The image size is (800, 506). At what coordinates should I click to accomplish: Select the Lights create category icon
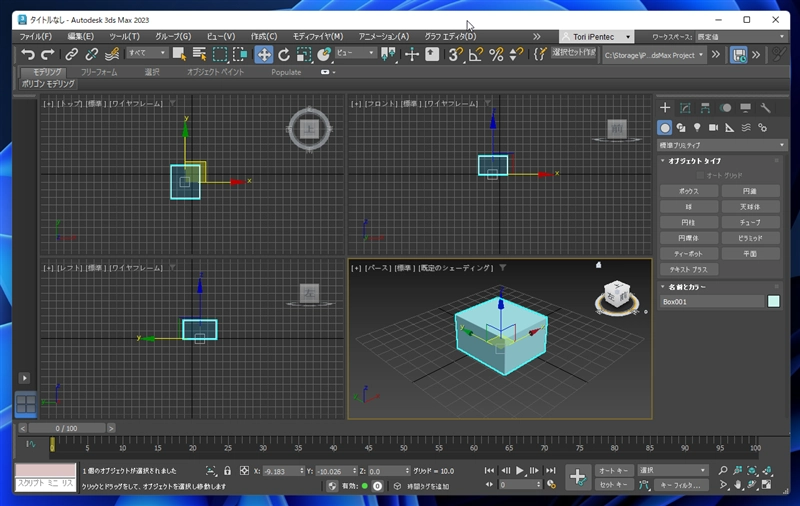(x=697, y=128)
